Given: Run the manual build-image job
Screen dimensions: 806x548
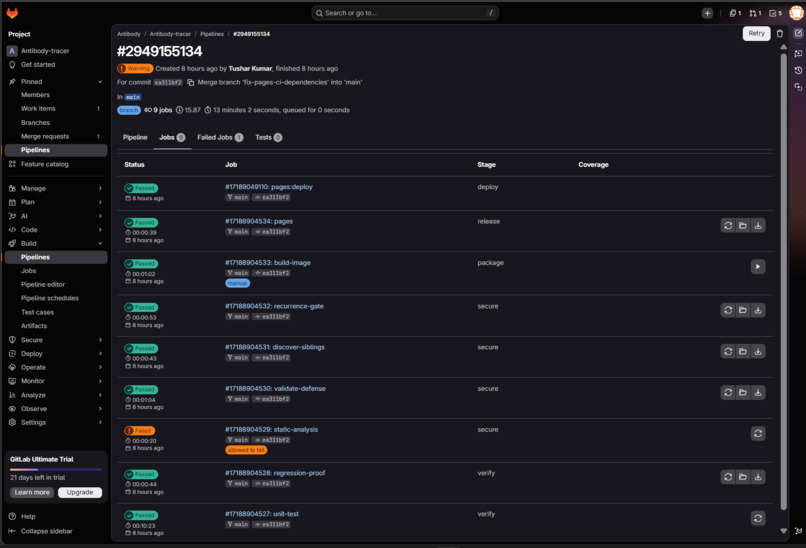Looking at the screenshot, I should (758, 266).
